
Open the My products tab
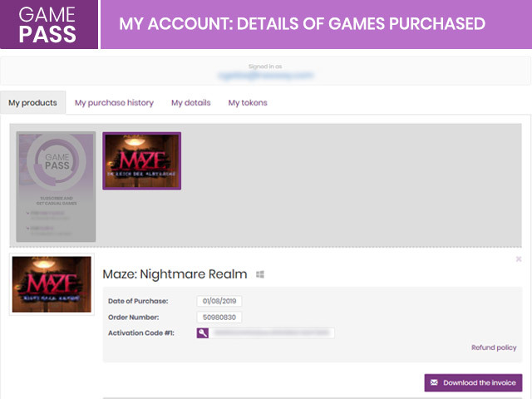coord(33,102)
